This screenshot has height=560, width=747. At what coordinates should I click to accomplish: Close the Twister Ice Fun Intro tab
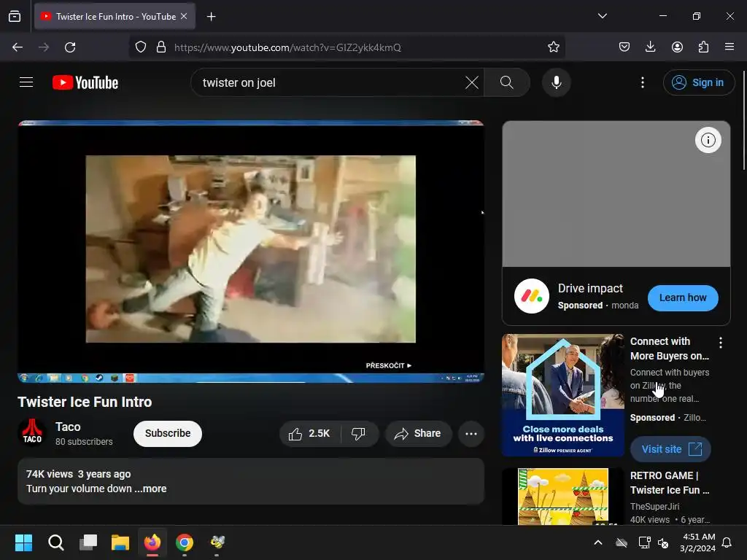(x=184, y=16)
